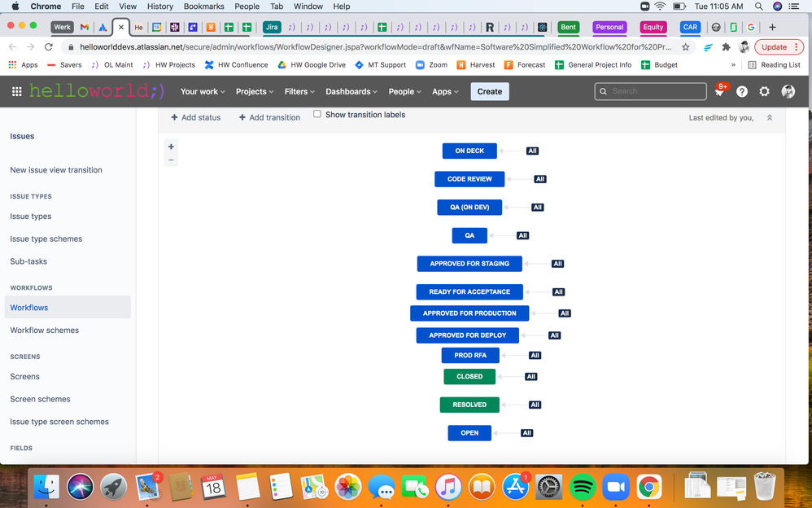The width and height of the screenshot is (812, 508).
Task: Expand the Filters dropdown
Action: tap(299, 91)
